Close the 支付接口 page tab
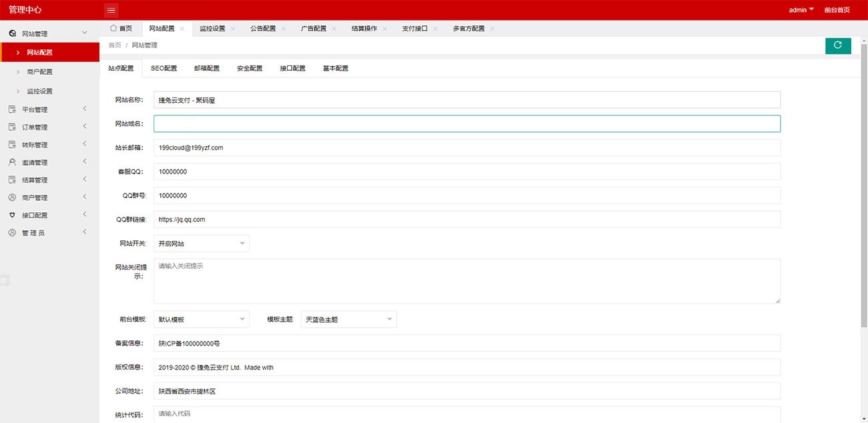This screenshot has height=423, width=868. tap(435, 29)
